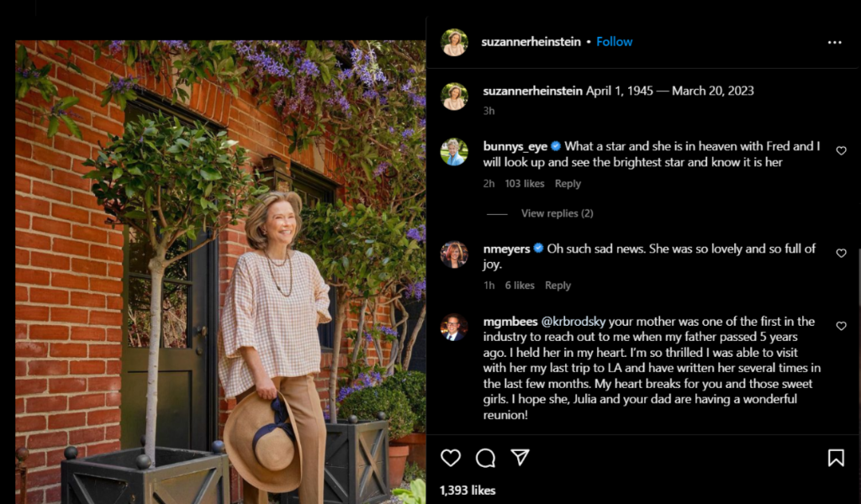The image size is (861, 504).
Task: Share post via paper plane icon
Action: pos(520,457)
